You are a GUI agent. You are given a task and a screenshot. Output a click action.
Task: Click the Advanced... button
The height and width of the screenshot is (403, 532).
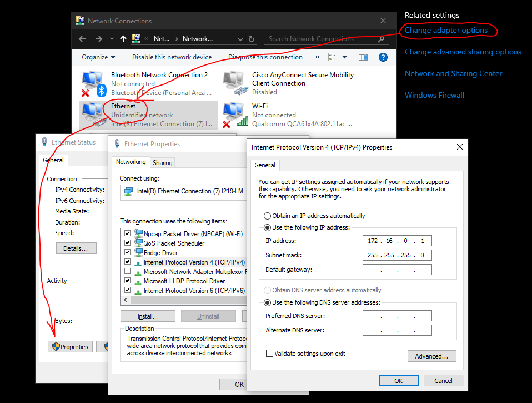pos(431,356)
